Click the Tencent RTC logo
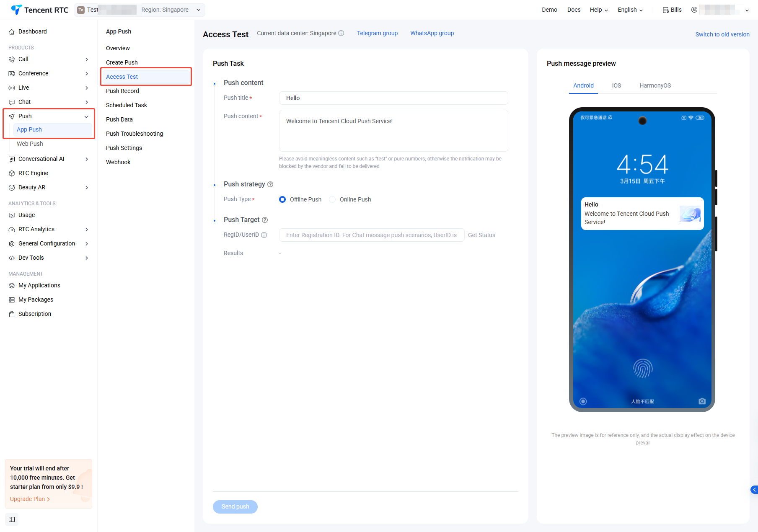Image resolution: width=758 pixels, height=532 pixels. point(39,10)
